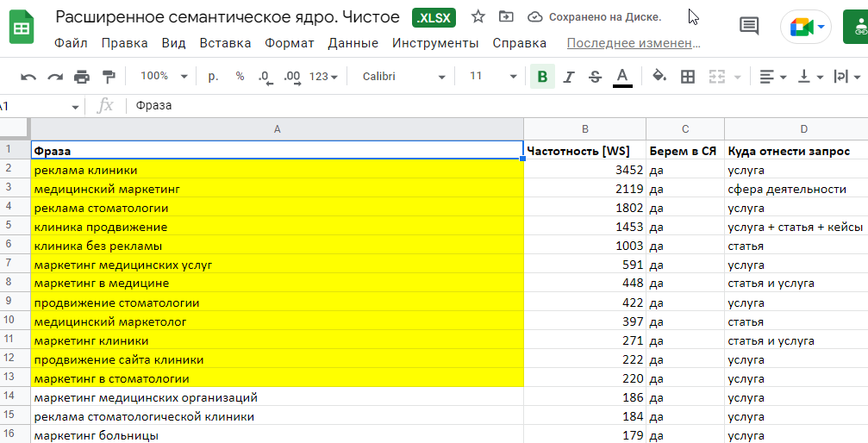This screenshot has height=443, width=868.
Task: Start a Google Meet call
Action: pyautogui.click(x=801, y=27)
